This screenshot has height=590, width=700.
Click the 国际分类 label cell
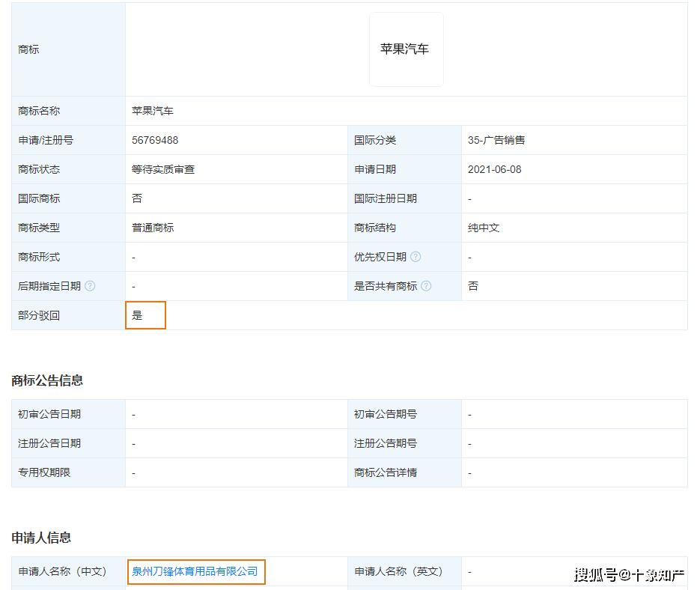[x=404, y=140]
